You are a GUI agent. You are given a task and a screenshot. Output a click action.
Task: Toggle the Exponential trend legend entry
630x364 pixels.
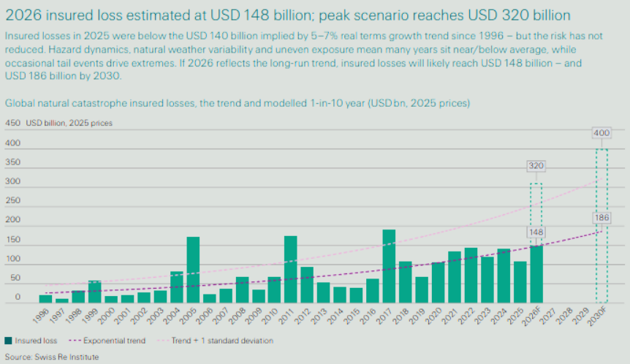click(x=101, y=341)
